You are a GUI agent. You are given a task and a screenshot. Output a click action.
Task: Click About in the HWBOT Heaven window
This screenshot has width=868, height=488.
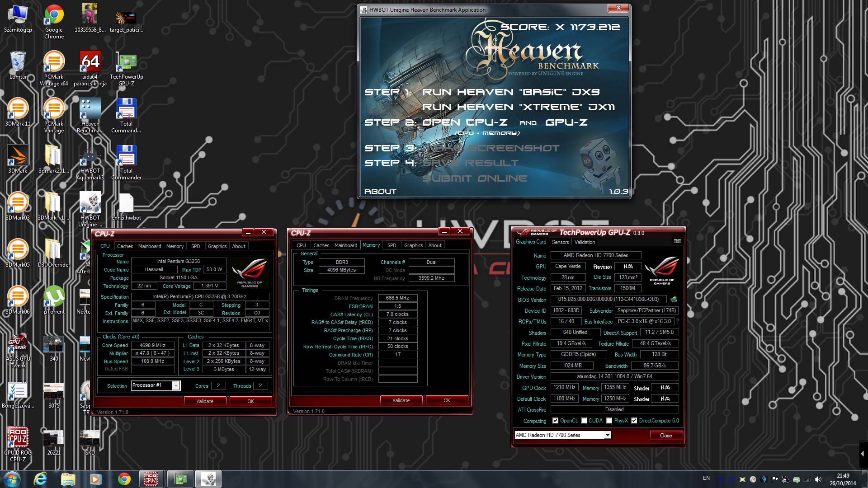coord(380,192)
